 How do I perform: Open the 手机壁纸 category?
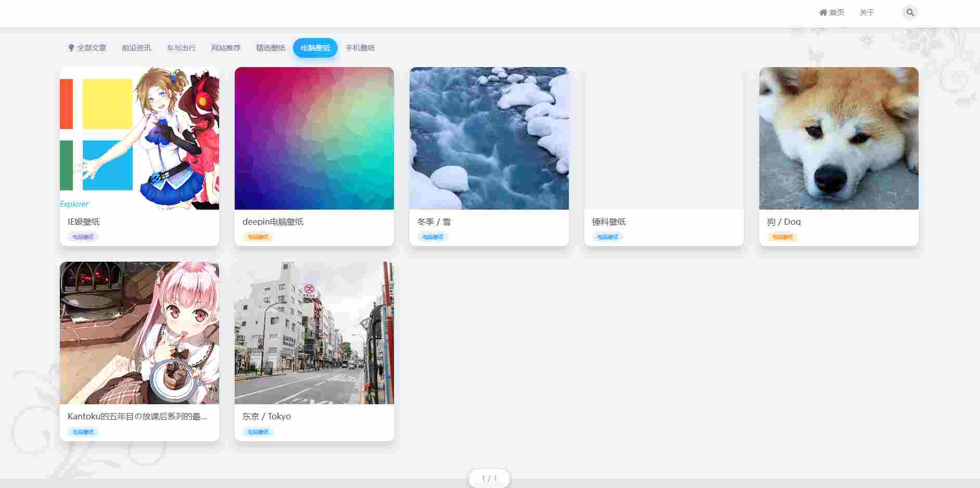(360, 48)
